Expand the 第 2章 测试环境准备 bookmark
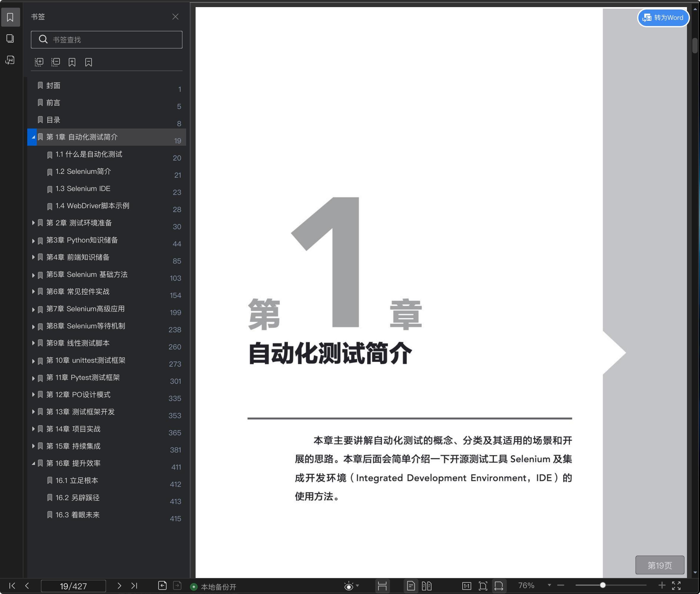 point(33,223)
